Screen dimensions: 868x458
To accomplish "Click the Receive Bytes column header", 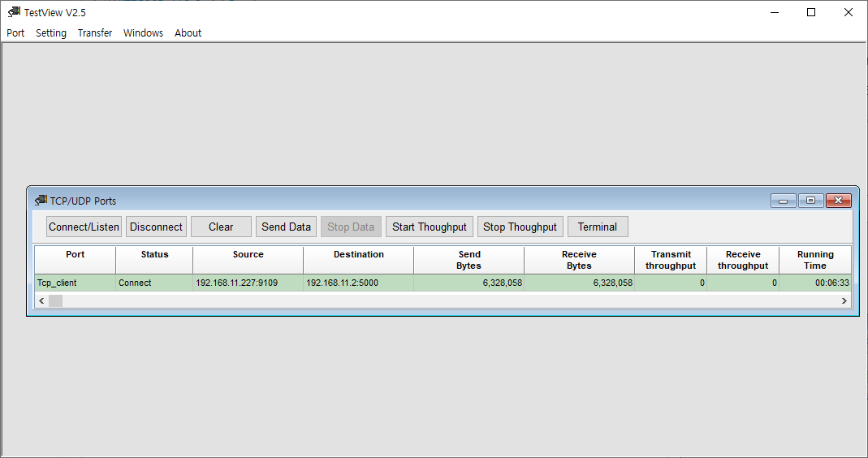I will [x=579, y=260].
